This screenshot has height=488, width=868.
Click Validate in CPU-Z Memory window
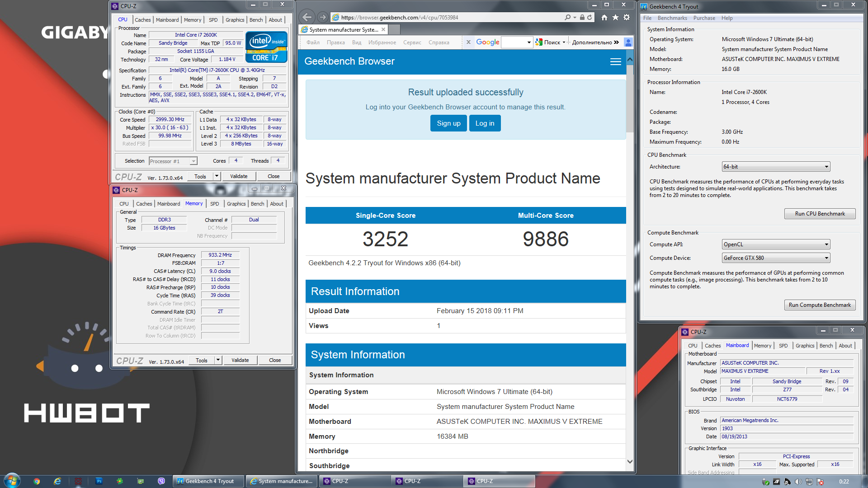(x=240, y=360)
